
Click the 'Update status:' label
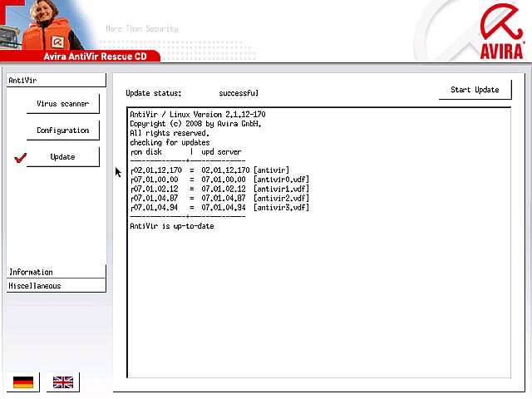pos(153,93)
